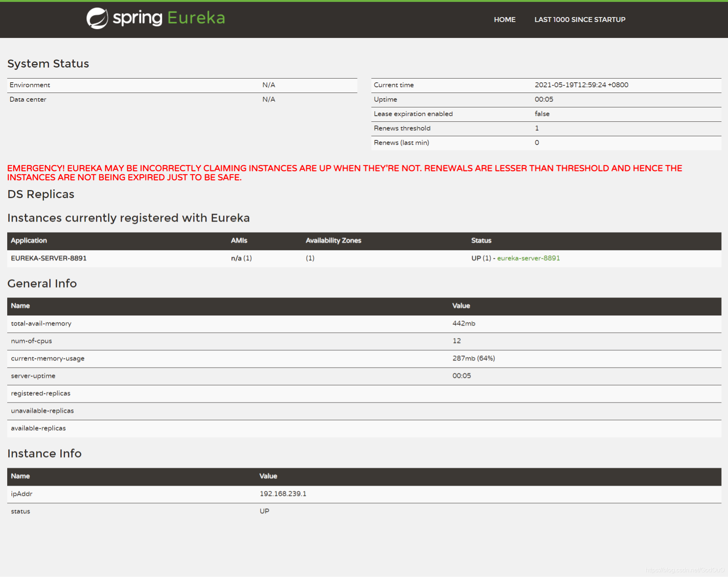Click the Renews threshold label
This screenshot has height=577, width=728.
coord(402,128)
